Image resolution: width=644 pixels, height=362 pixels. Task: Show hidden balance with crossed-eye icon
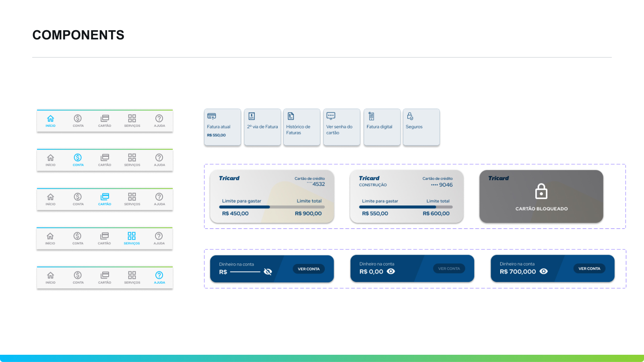[268, 272]
